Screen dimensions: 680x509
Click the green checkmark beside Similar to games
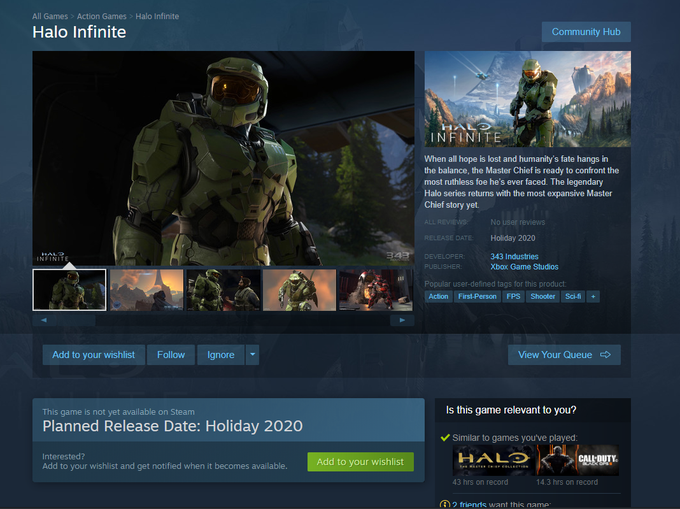point(445,438)
